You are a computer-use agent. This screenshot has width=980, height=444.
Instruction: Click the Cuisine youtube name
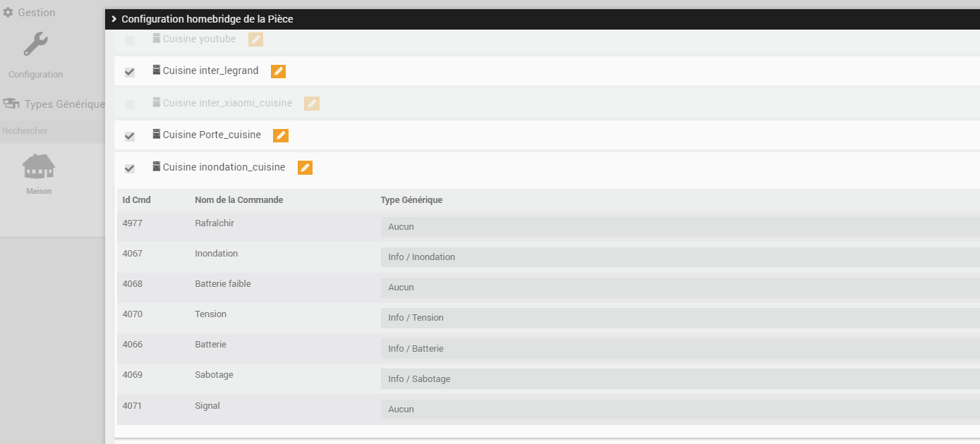[200, 39]
